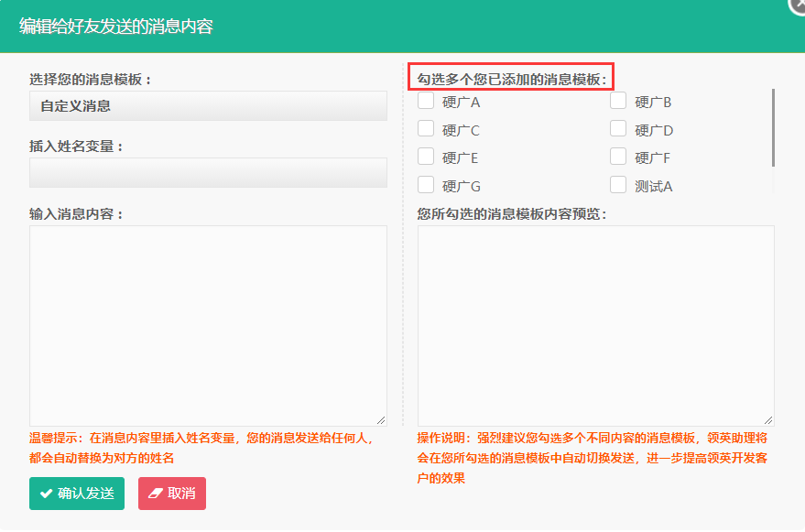Click the pencil icon on 取消 button
This screenshot has height=532, width=805.
pos(152,493)
